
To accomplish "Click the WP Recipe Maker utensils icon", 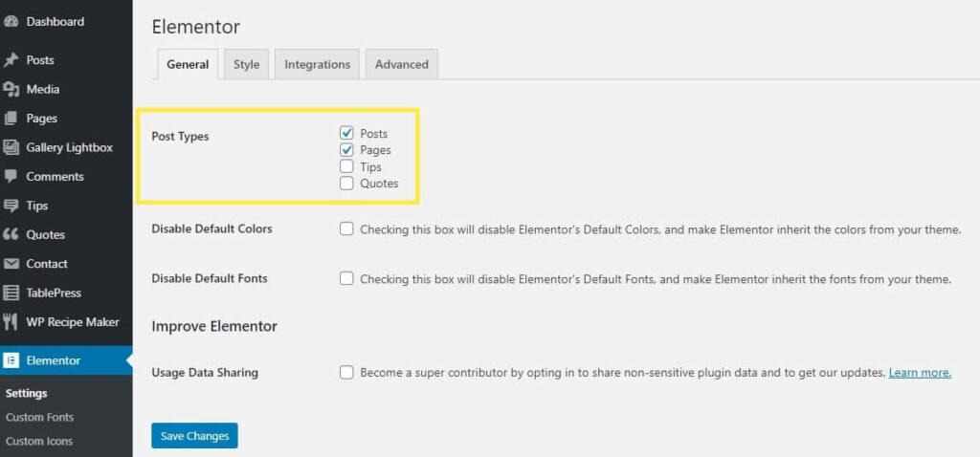I will click(11, 322).
